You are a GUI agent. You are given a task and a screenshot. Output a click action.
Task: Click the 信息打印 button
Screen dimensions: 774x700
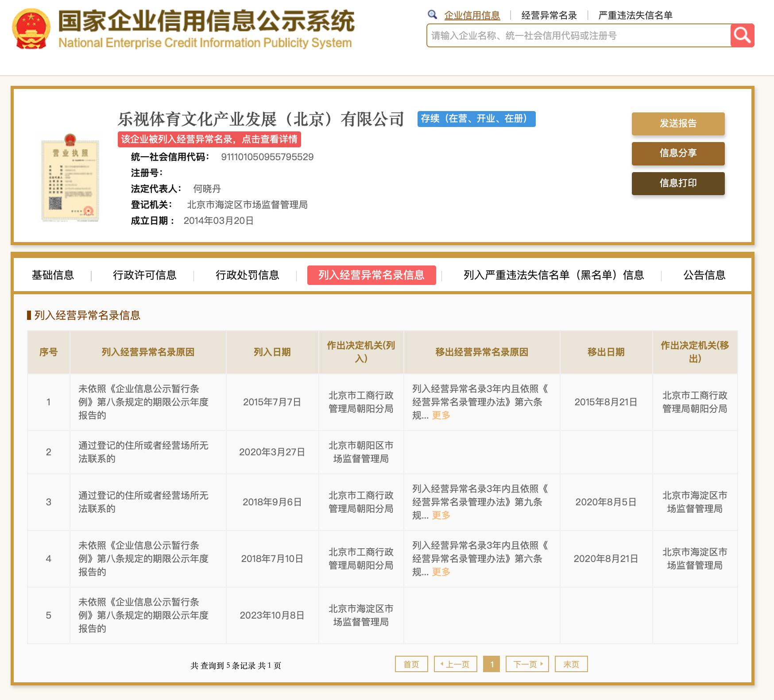click(678, 183)
